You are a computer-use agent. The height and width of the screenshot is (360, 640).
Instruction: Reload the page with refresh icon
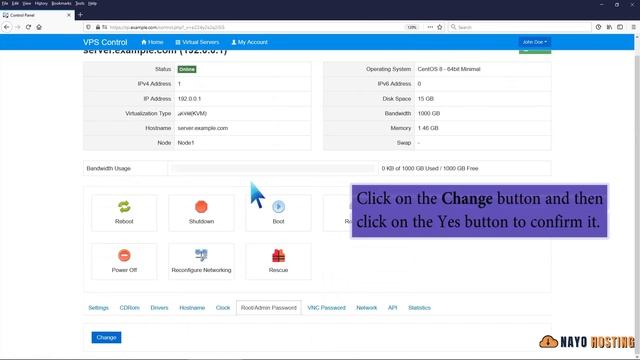coord(28,27)
